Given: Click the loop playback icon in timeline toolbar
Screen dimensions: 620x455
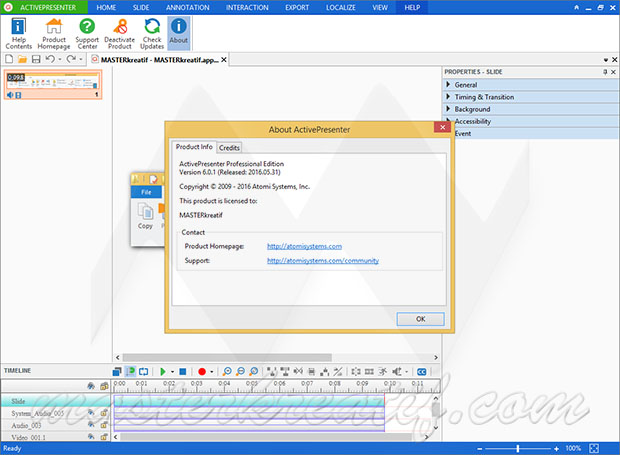Looking at the screenshot, I should pos(144,372).
